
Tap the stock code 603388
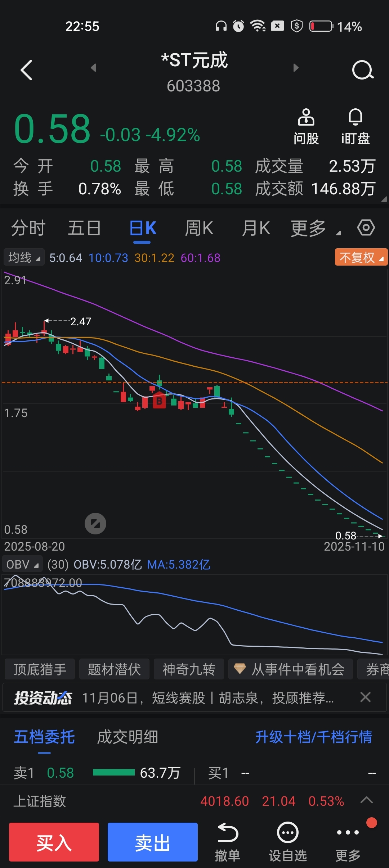tap(193, 86)
